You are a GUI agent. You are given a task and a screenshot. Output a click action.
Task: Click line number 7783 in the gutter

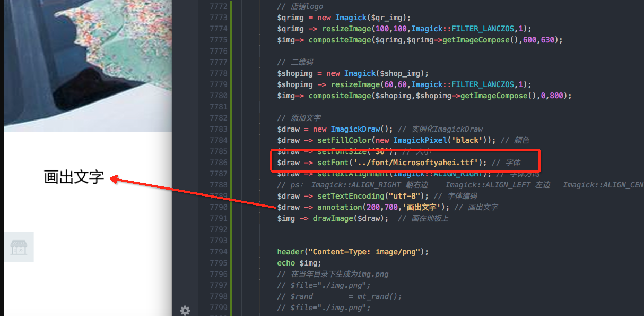pos(219,130)
